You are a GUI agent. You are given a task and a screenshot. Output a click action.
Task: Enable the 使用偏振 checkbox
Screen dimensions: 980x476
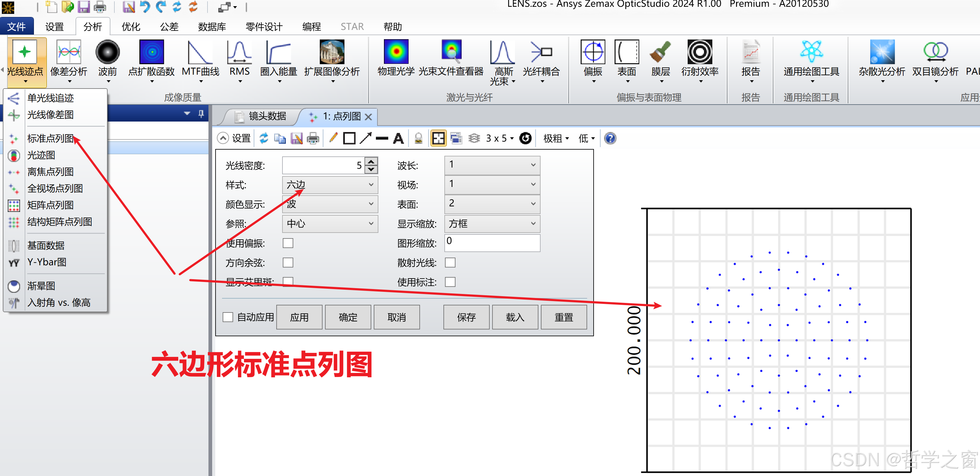tap(288, 243)
